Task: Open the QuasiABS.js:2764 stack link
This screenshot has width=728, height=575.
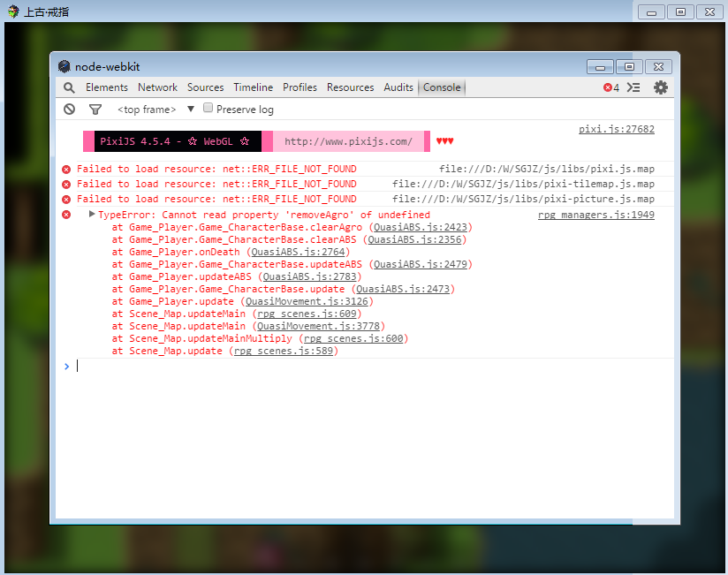Action: (x=298, y=252)
